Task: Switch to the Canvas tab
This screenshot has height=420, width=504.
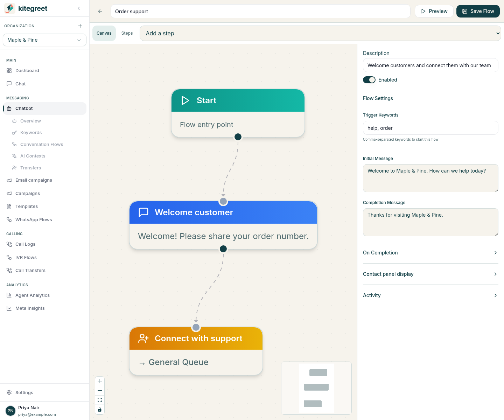Action: (x=104, y=33)
